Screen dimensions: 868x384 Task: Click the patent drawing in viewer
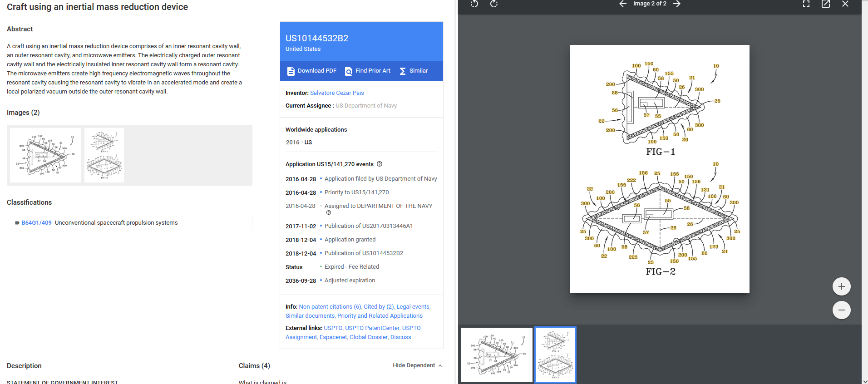click(x=660, y=169)
